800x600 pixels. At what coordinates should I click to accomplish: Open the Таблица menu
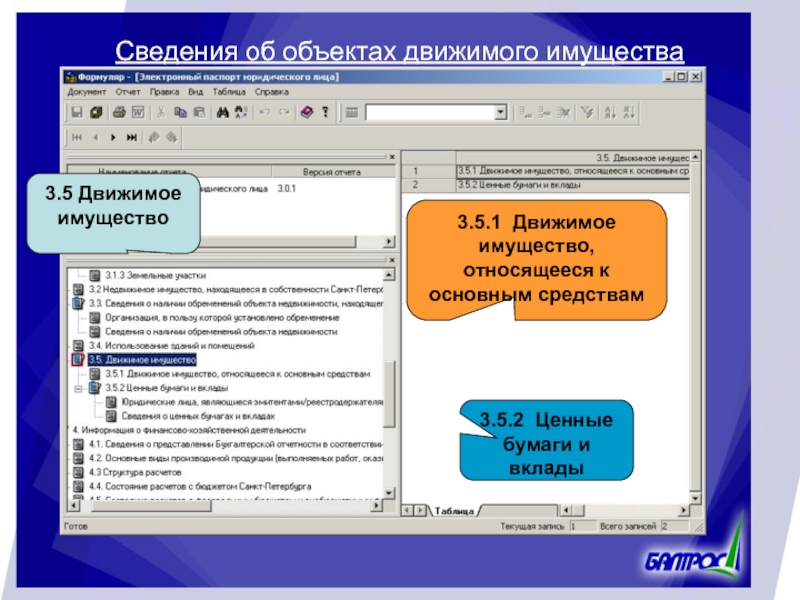(x=228, y=91)
